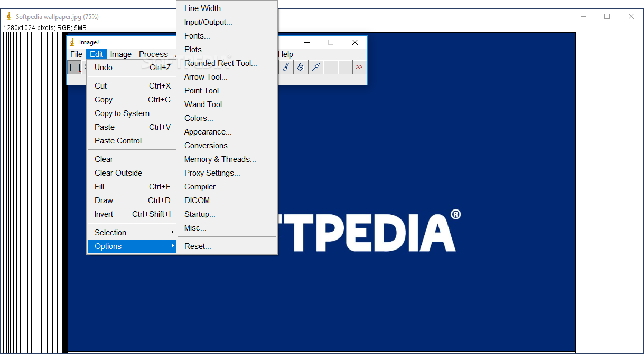Viewport: 644px width, 354px height.
Task: Choose Paste from Edit menu
Action: 132,127
